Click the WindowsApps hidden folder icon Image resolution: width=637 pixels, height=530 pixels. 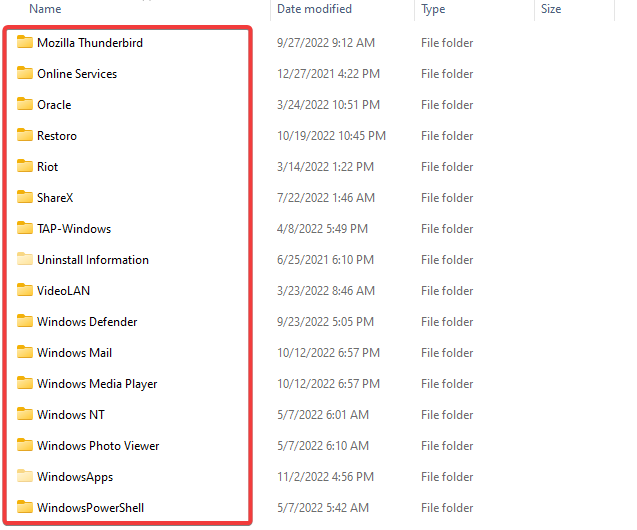tap(25, 476)
